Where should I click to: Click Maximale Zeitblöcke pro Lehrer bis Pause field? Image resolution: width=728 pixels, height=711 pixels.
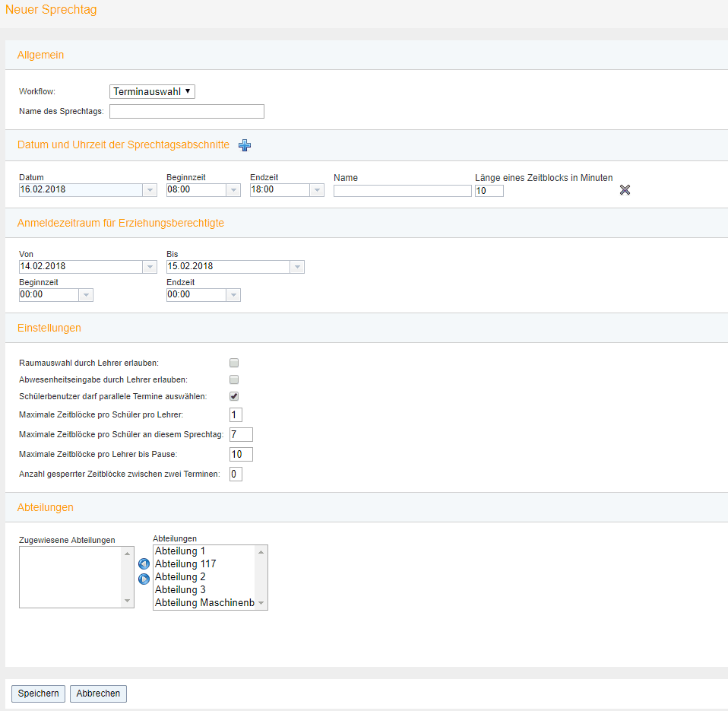242,455
